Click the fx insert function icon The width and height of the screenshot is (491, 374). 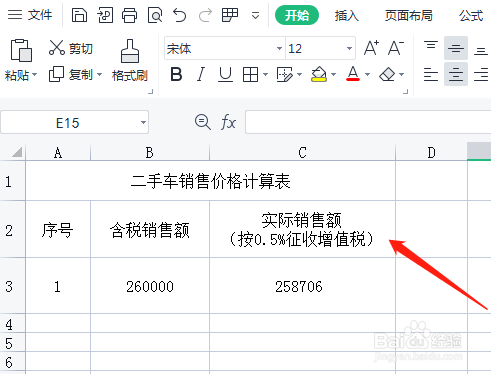[x=228, y=122]
